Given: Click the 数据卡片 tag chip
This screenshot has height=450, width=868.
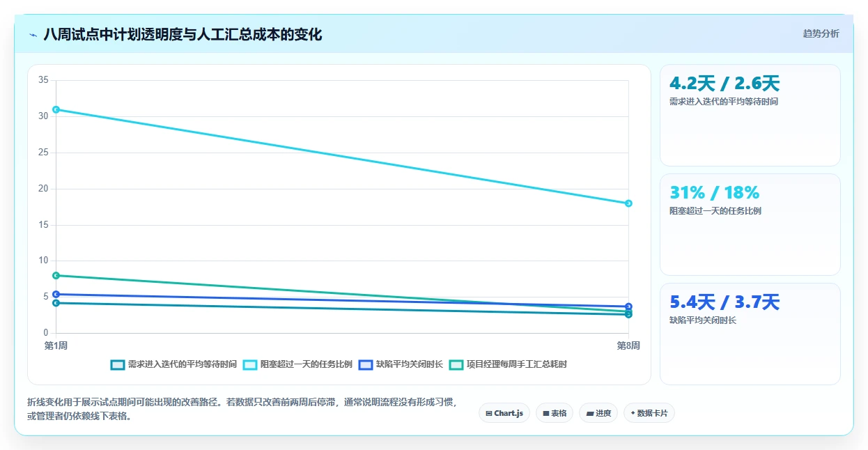Looking at the screenshot, I should point(649,413).
